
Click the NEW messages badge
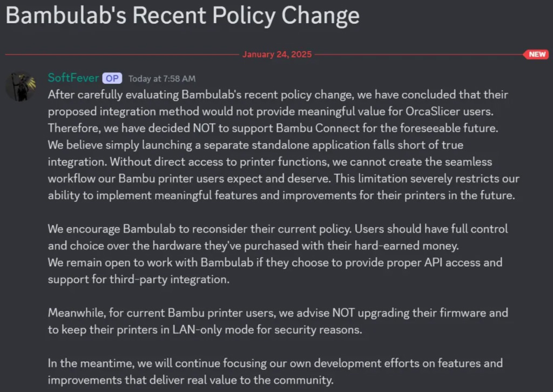536,55
